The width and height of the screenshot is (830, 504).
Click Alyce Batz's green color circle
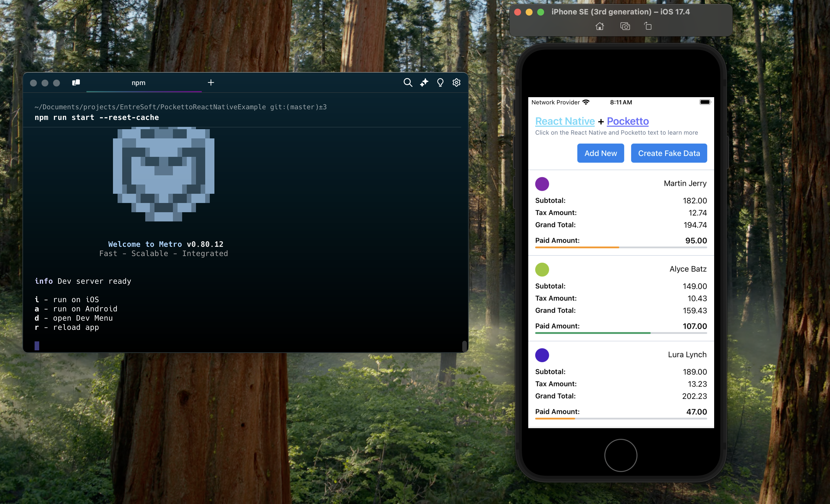pyautogui.click(x=542, y=270)
